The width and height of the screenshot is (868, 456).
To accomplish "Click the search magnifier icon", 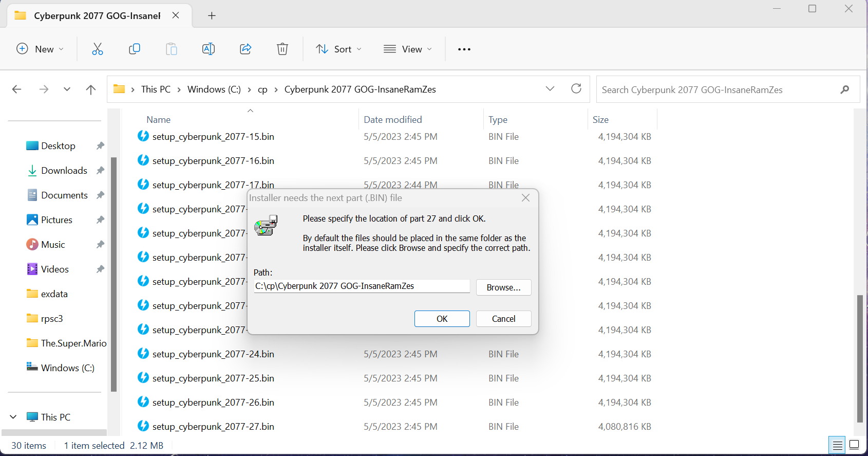I will tap(845, 89).
